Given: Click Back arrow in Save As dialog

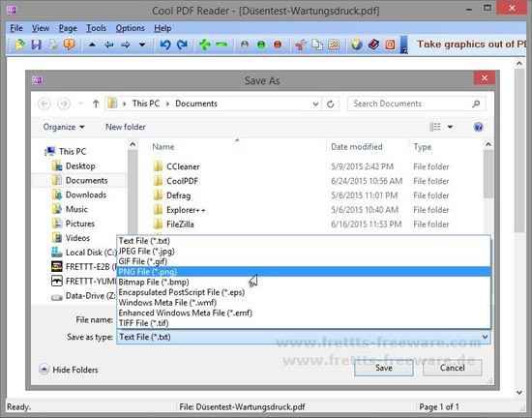Looking at the screenshot, I should click(x=44, y=104).
